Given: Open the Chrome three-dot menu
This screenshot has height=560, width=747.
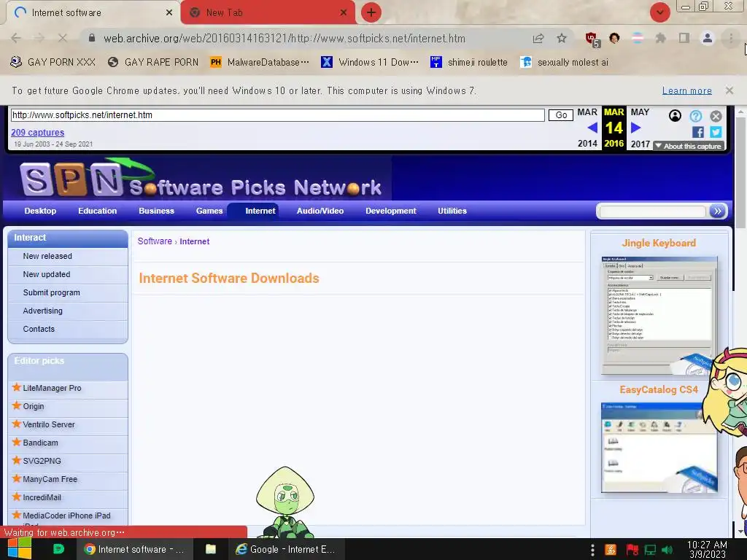Looking at the screenshot, I should (731, 38).
